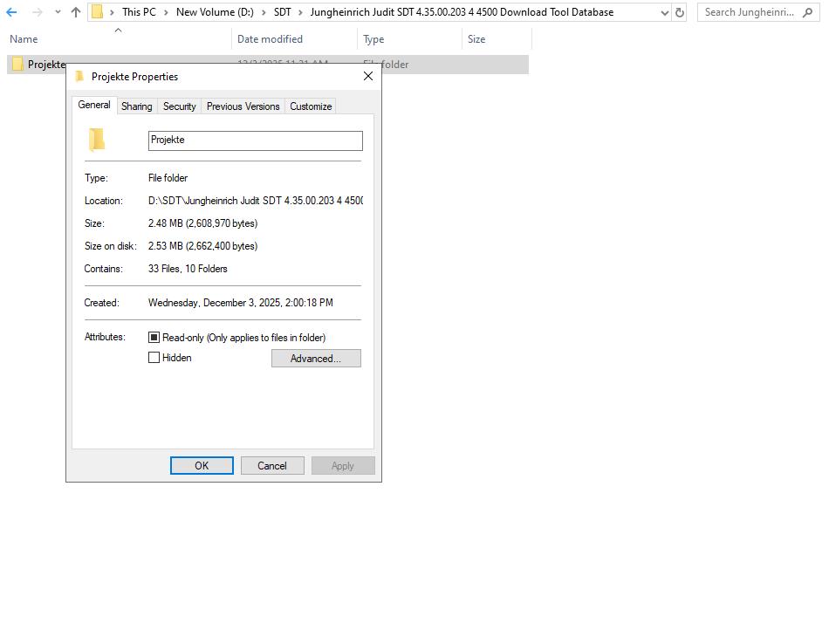Clear the Read-only checkbox for files in folder
The height and width of the screenshot is (644, 829).
point(154,337)
